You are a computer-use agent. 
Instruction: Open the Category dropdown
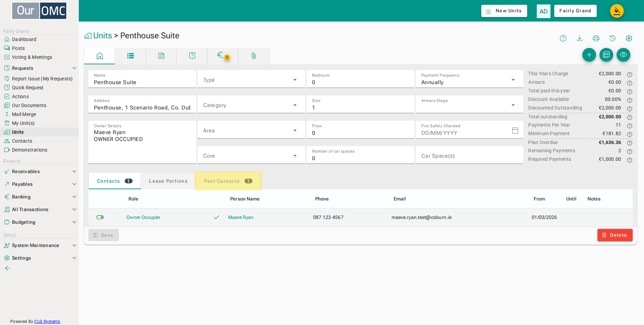pyautogui.click(x=251, y=104)
